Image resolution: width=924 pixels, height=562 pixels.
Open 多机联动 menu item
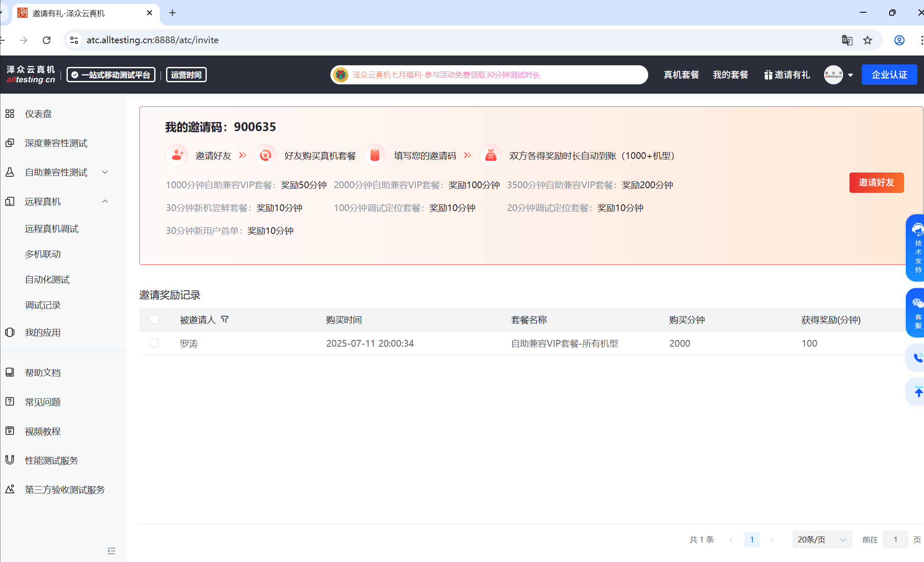[43, 254]
